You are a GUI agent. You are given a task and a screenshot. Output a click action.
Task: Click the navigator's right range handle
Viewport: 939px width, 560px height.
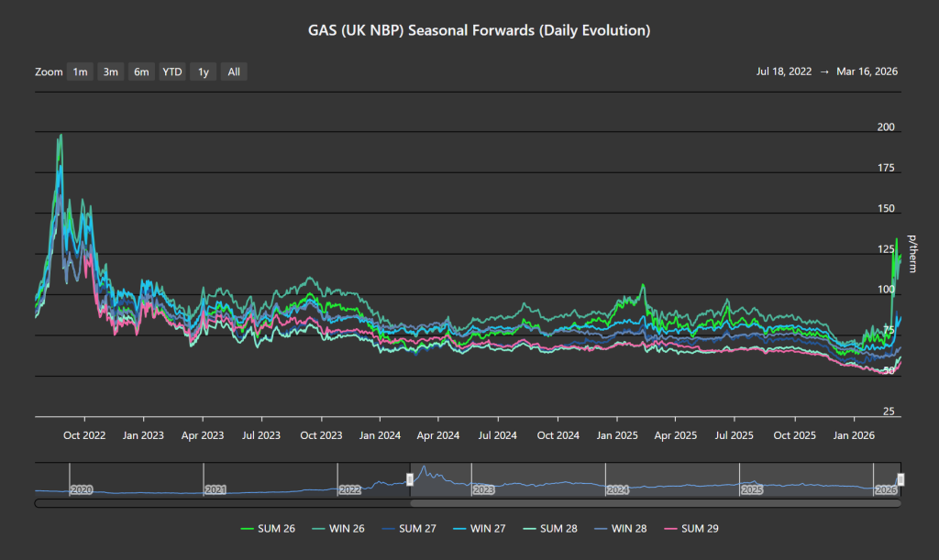tap(900, 479)
